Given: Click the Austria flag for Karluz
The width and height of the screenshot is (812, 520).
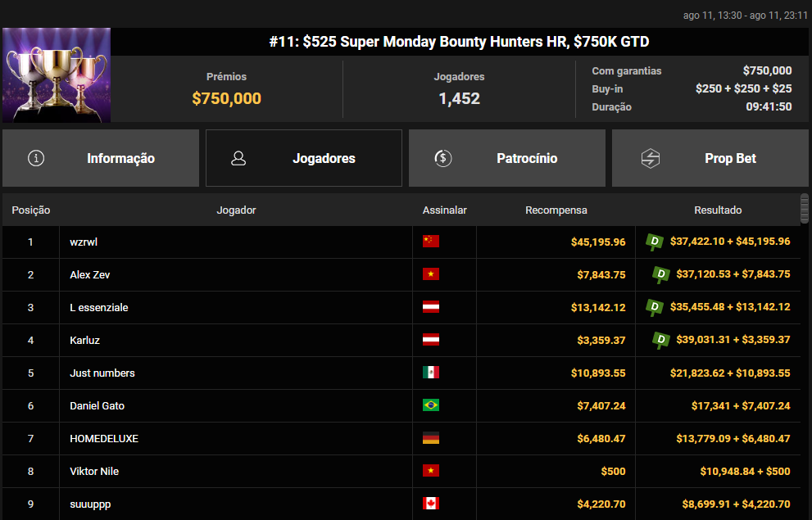Looking at the screenshot, I should [431, 339].
